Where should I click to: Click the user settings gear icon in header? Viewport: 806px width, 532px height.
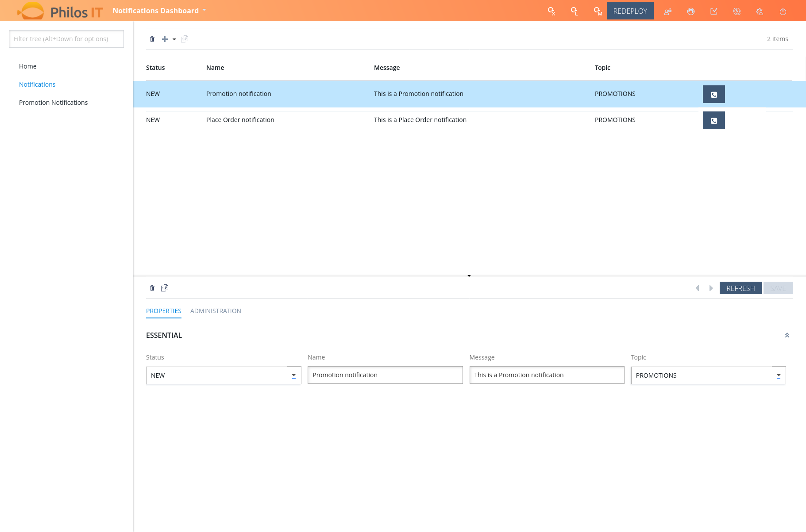pos(760,11)
